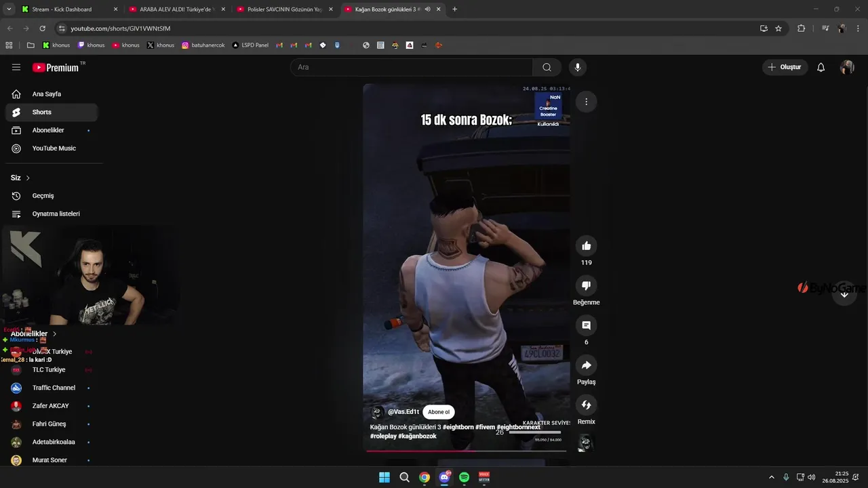Share the Short via Paylaş icon

coord(586,365)
